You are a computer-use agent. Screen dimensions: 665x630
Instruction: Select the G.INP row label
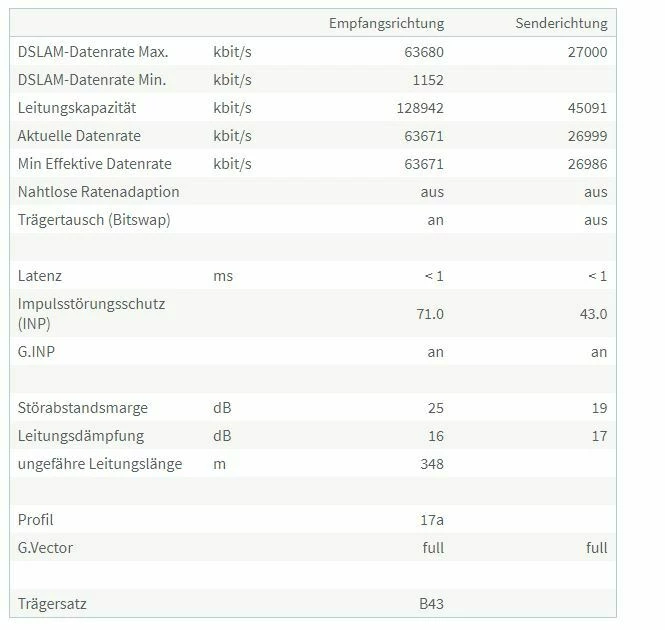[36, 352]
